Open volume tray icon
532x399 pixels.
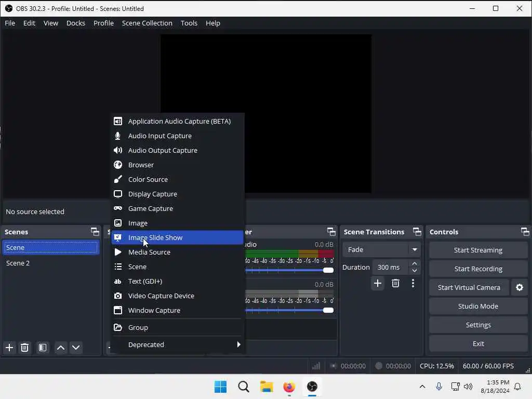coord(468,387)
